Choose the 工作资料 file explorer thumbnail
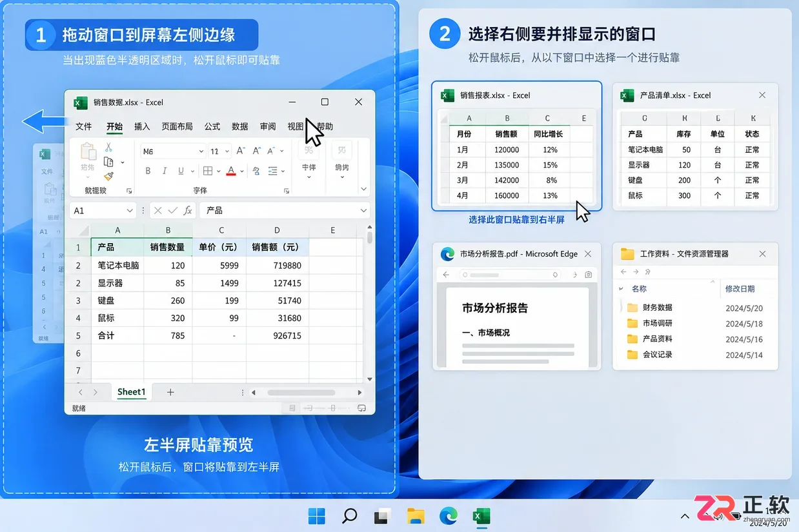 695,306
